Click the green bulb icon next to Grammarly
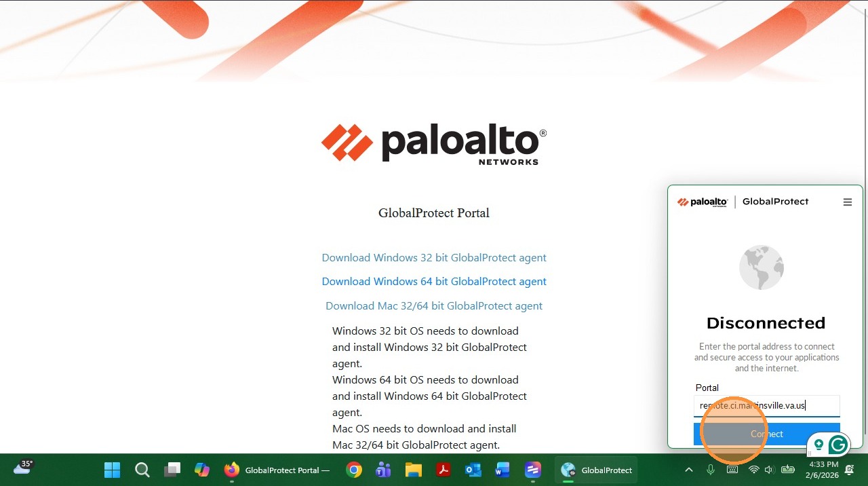The width and height of the screenshot is (868, 486). pyautogui.click(x=818, y=445)
